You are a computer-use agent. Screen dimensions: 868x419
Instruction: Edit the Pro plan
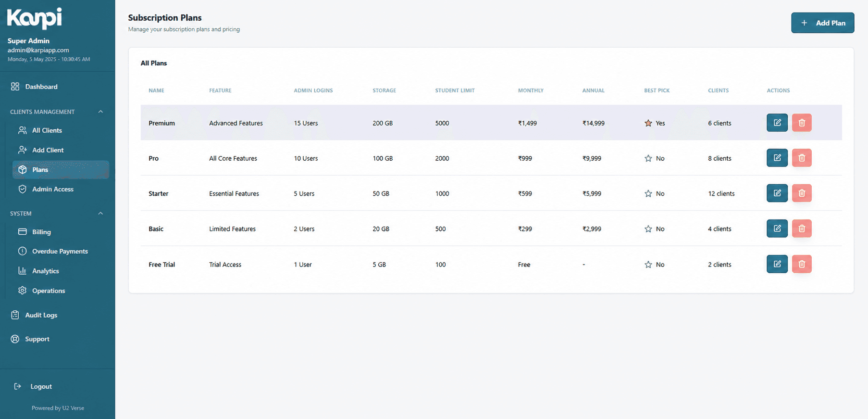[777, 158]
